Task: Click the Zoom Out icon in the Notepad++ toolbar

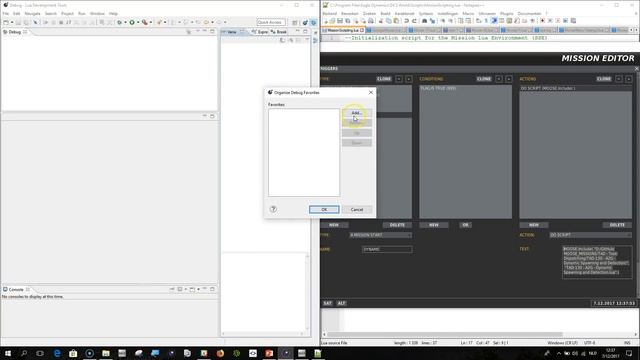Action: coord(450,21)
